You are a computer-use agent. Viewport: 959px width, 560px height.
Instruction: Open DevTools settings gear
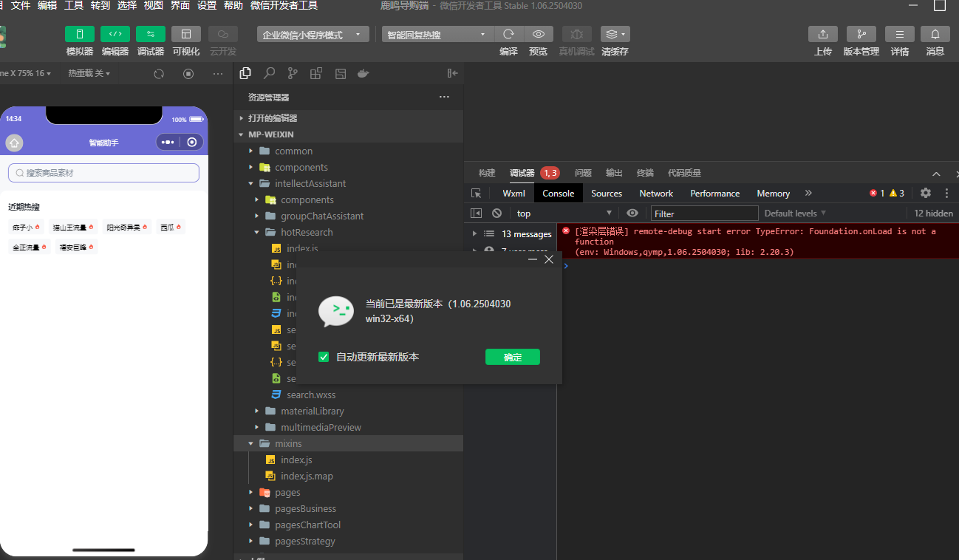[926, 193]
